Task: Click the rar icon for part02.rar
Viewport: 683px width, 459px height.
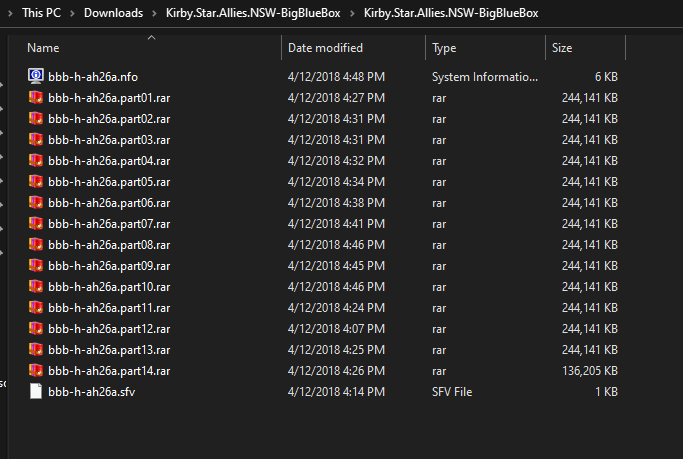Action: (36, 118)
